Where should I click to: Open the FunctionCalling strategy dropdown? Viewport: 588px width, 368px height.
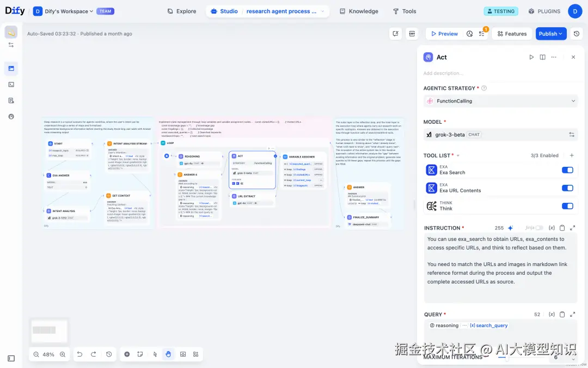coord(501,101)
